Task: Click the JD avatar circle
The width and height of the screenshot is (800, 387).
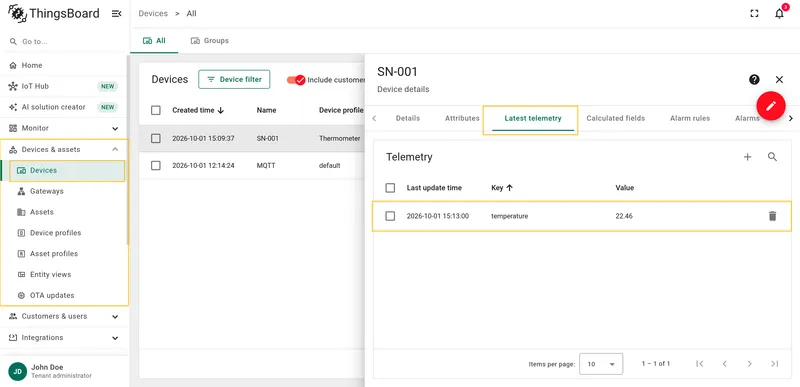Action: tap(17, 371)
